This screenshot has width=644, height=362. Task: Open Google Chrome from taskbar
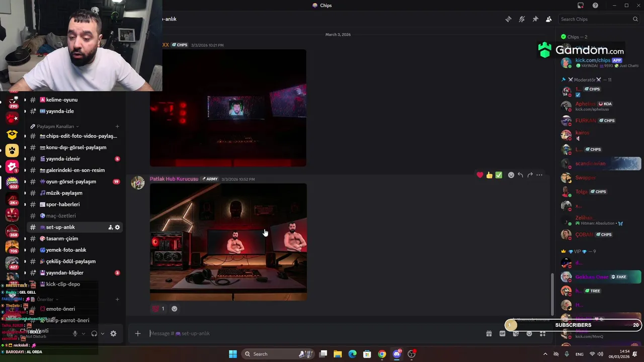click(382, 354)
